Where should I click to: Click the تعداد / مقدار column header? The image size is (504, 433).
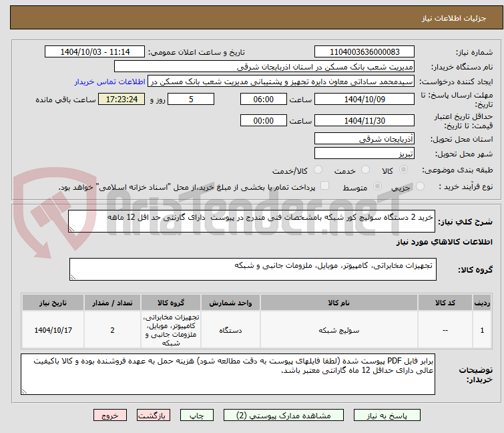click(x=112, y=303)
